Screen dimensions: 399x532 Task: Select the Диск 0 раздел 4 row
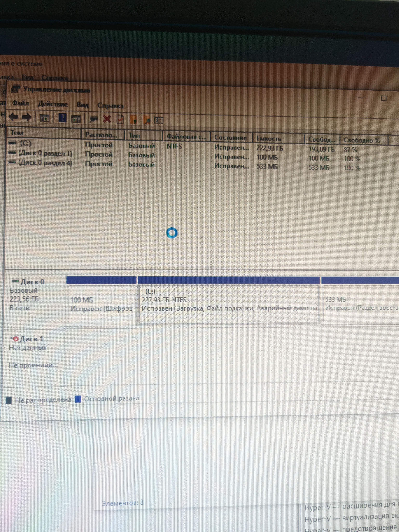click(45, 163)
